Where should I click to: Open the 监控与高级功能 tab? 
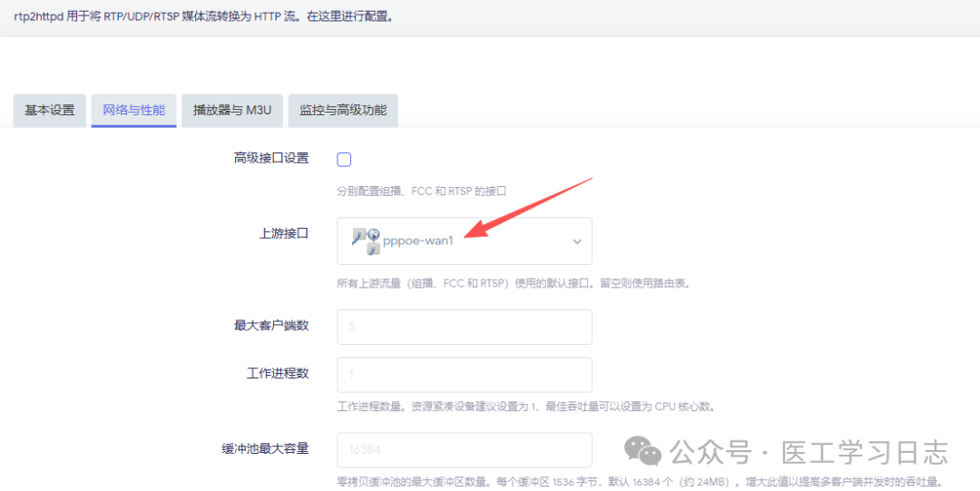343,111
